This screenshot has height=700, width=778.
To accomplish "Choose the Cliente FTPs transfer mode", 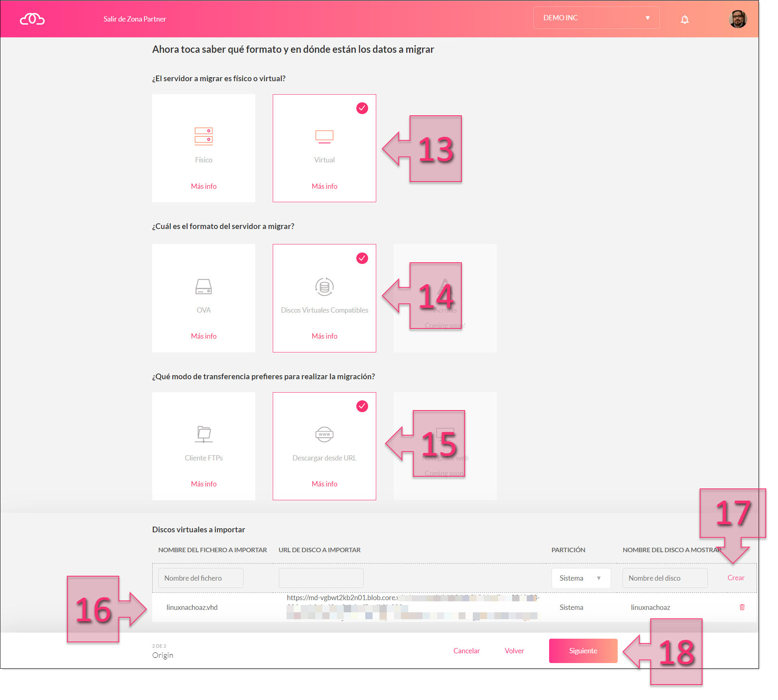I will [x=203, y=446].
